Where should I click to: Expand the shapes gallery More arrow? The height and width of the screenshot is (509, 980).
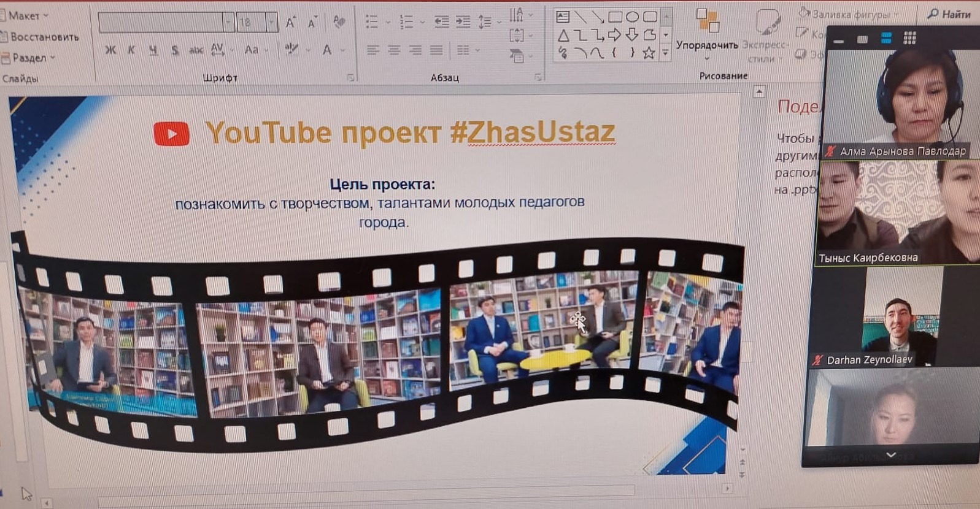point(666,54)
